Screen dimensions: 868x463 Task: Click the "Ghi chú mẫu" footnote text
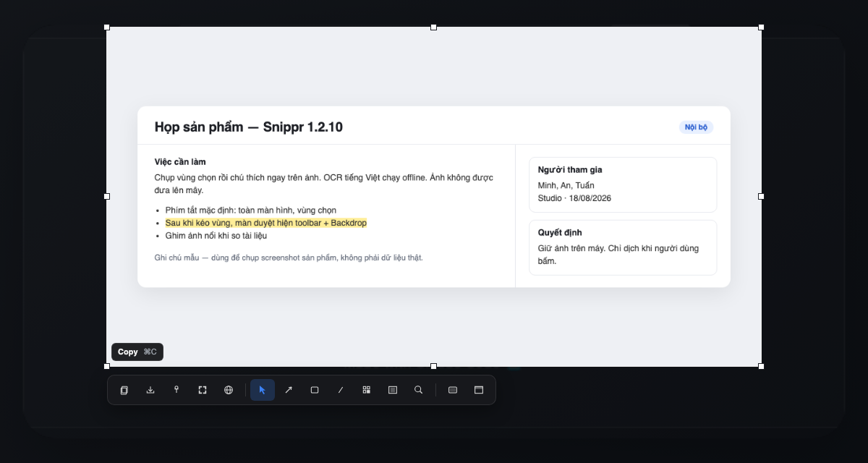[x=289, y=258]
